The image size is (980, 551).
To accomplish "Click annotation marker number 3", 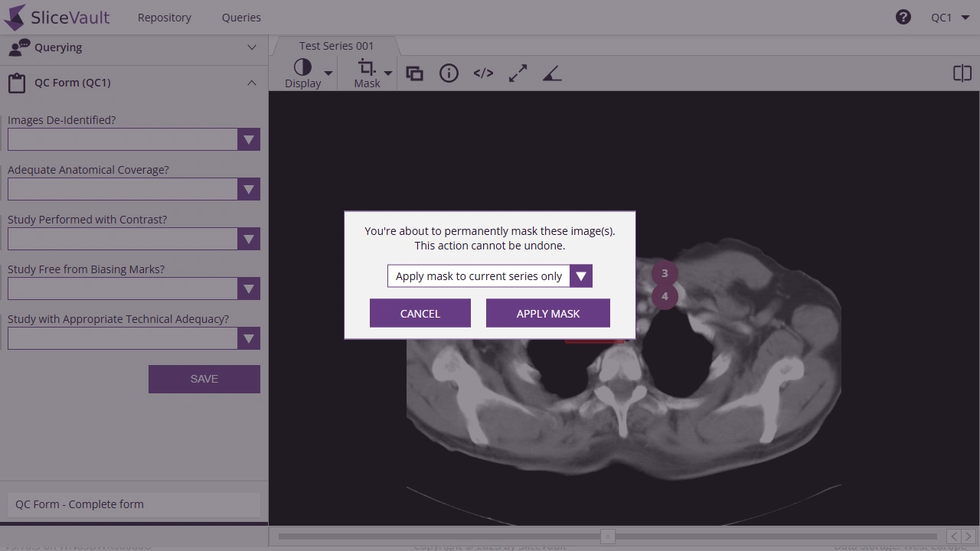I will coord(665,273).
